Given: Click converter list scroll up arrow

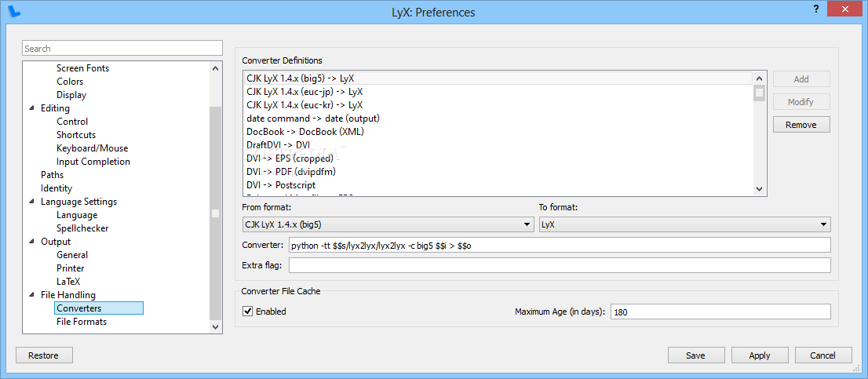Looking at the screenshot, I should (759, 78).
